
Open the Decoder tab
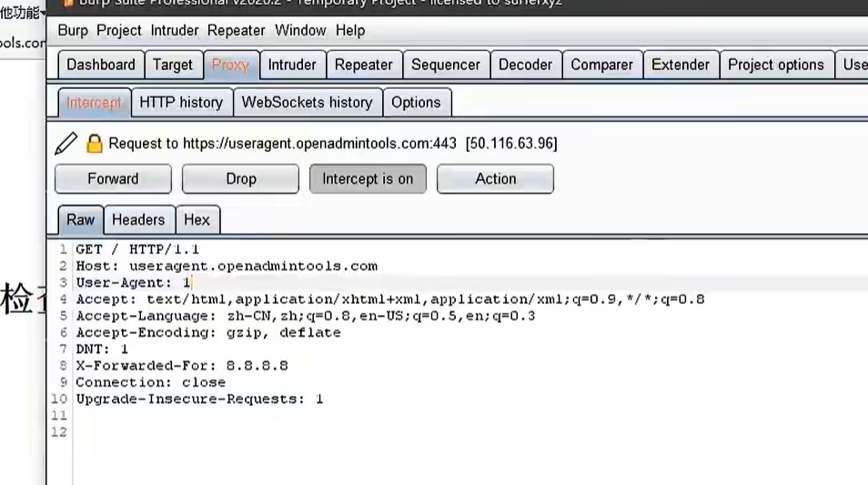pyautogui.click(x=525, y=65)
